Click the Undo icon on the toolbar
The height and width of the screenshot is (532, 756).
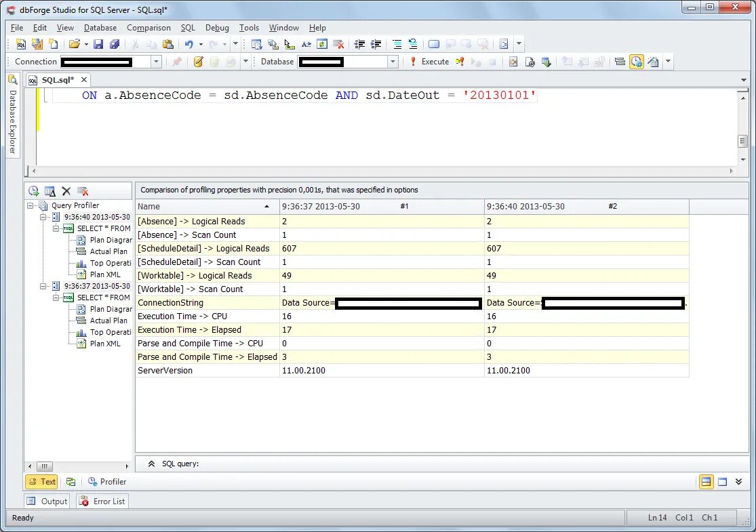pyautogui.click(x=190, y=45)
